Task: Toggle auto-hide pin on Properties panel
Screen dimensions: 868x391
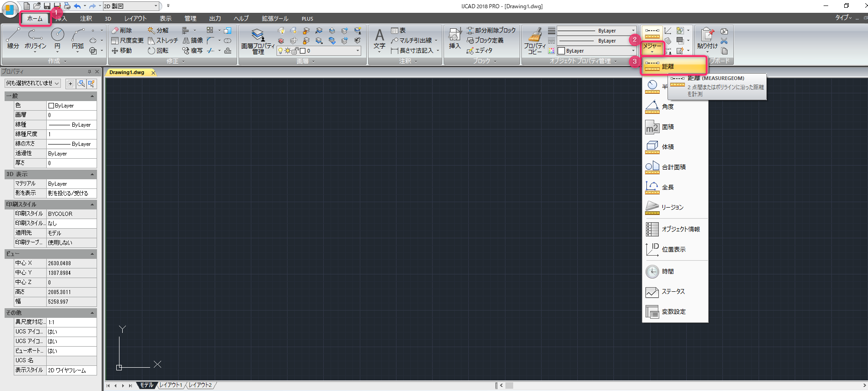Action: (89, 72)
